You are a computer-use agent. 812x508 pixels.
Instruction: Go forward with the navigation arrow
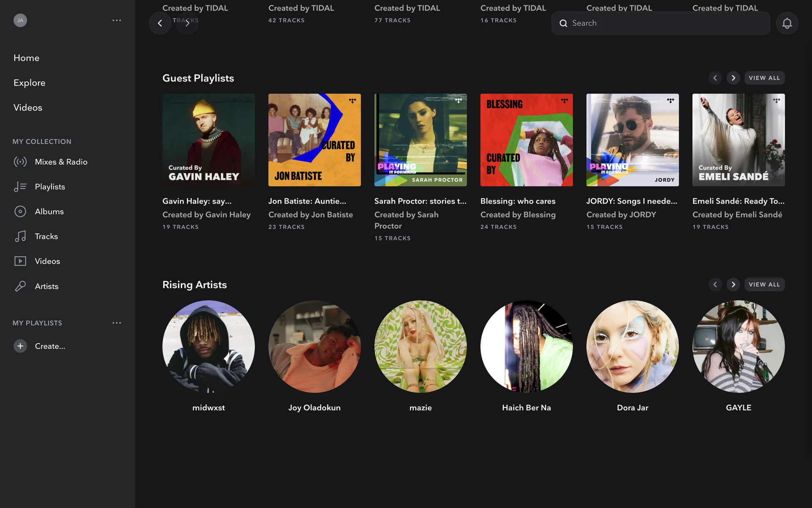click(187, 23)
